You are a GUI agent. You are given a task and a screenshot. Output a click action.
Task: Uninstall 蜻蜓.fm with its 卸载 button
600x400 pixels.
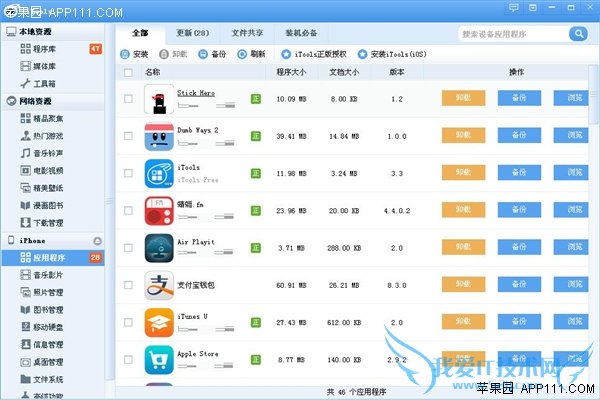[x=463, y=210]
